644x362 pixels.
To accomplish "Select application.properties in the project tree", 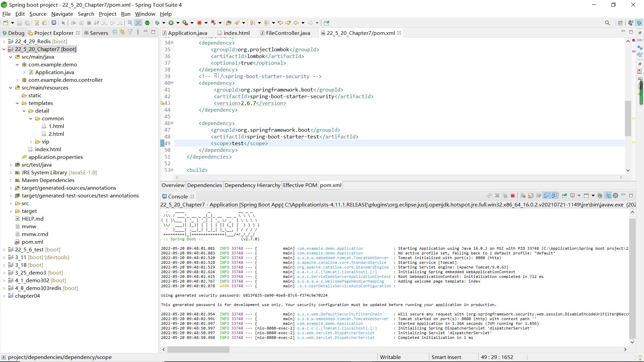I will tap(56, 157).
